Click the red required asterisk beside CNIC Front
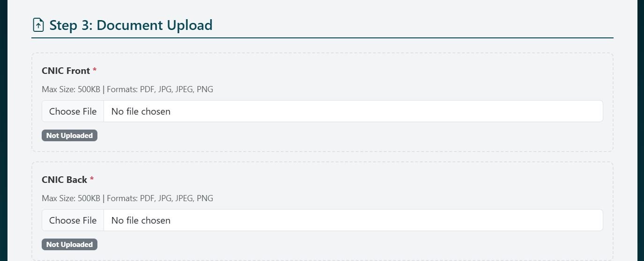Image resolution: width=644 pixels, height=261 pixels. coord(95,71)
